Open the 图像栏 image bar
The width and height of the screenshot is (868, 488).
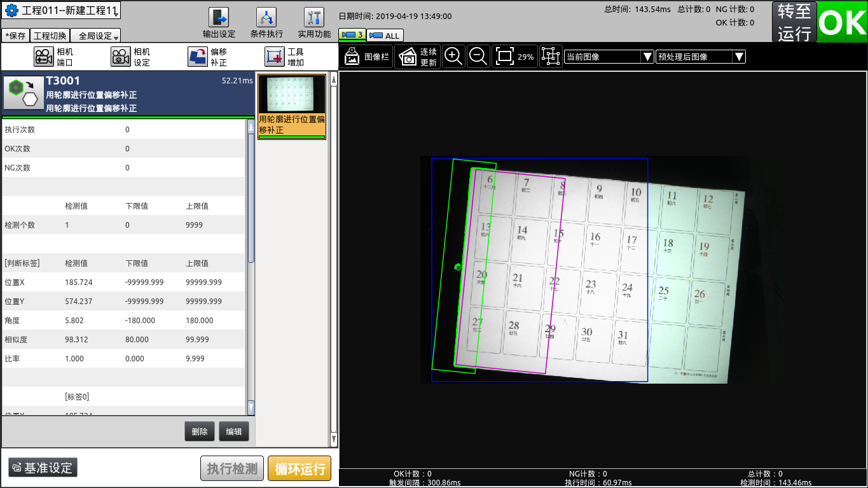366,57
